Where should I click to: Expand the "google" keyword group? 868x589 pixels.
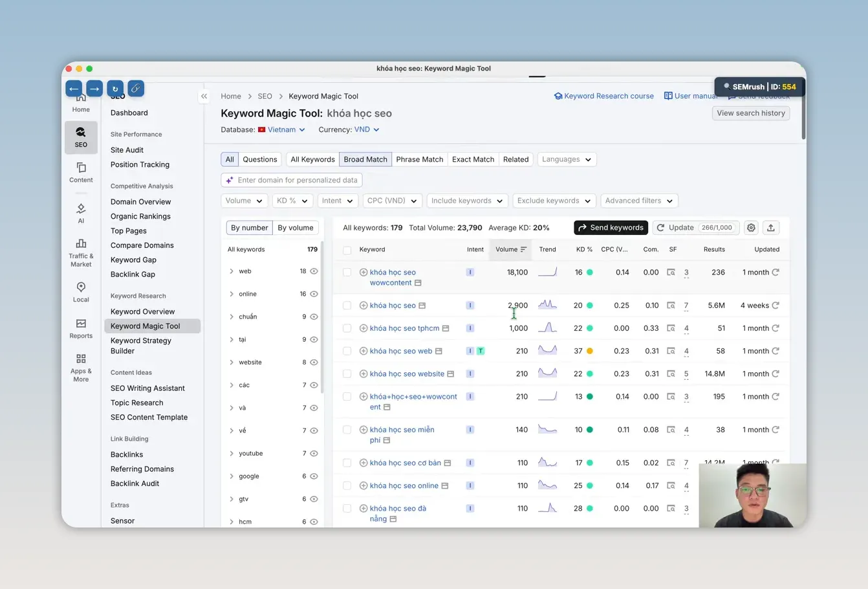click(x=232, y=476)
